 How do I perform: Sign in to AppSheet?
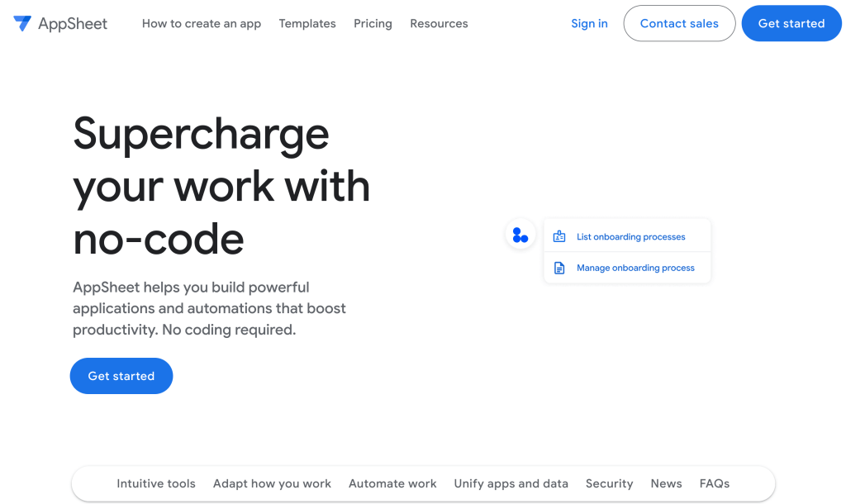point(589,23)
